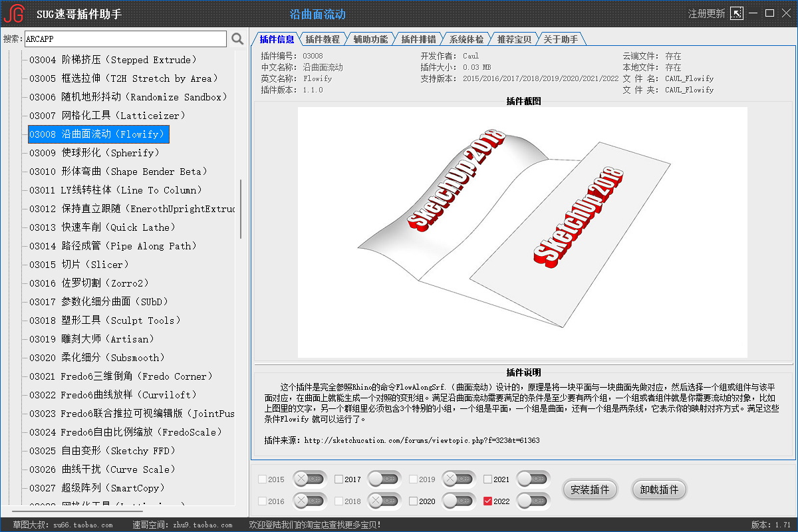
Task: Tick the 2015 version checkbox
Action: coord(262,479)
